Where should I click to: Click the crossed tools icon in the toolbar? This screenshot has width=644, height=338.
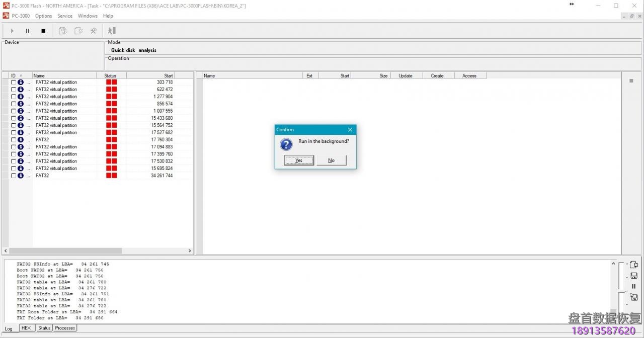(94, 31)
